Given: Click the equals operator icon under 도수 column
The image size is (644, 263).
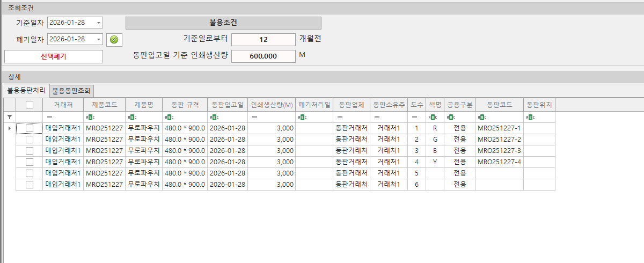Looking at the screenshot, I should click(x=414, y=117).
